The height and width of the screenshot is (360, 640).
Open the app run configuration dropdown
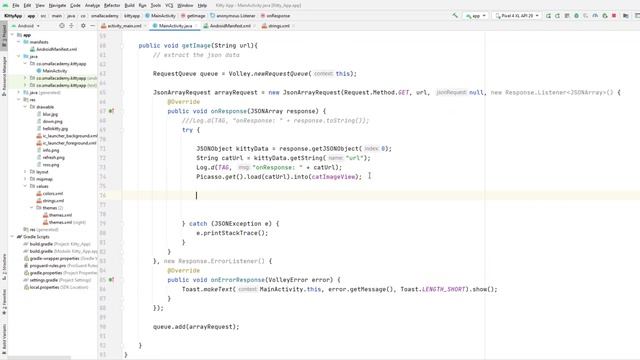tap(476, 16)
